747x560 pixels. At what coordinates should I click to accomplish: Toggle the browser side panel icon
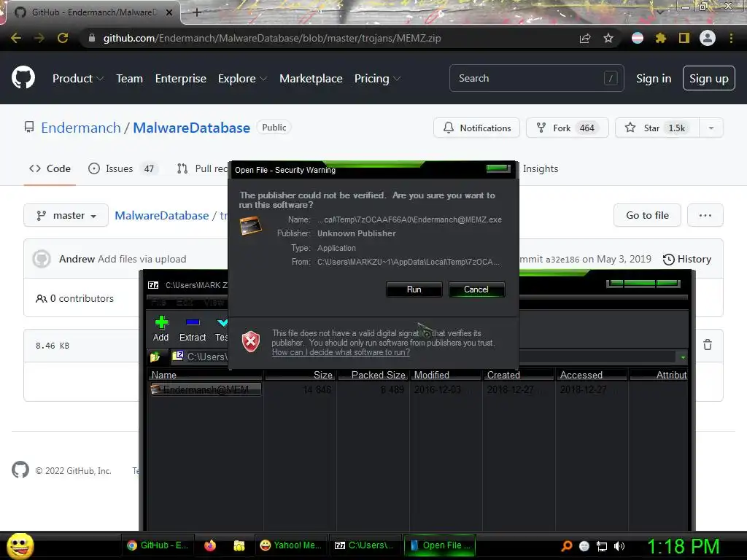pos(684,38)
